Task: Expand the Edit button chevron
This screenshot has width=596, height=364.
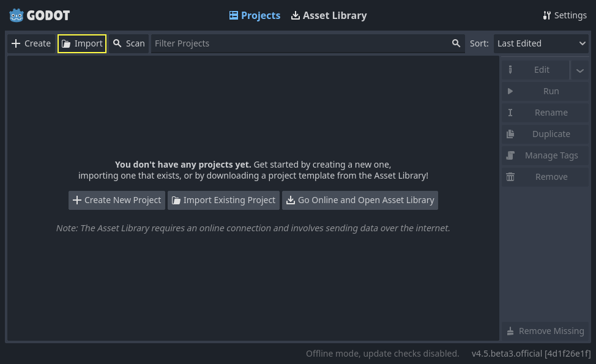Action: click(579, 70)
